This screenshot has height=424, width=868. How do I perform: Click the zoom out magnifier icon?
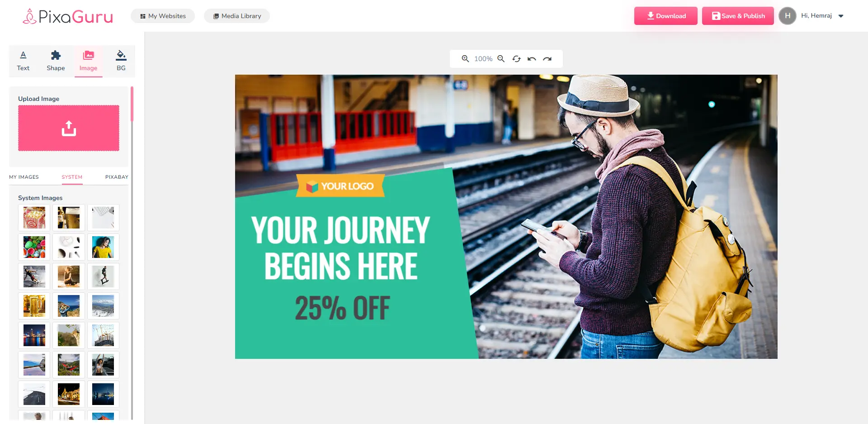tap(501, 59)
